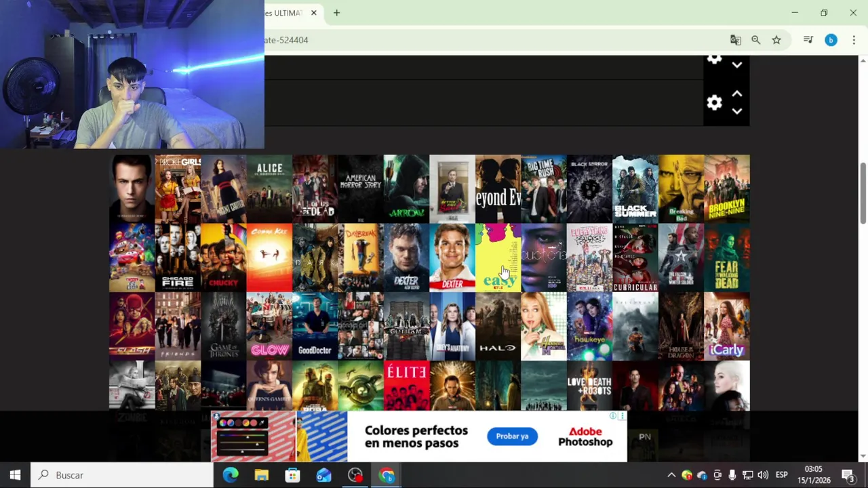Click the Google Translate icon in the address bar
Viewport: 868px width, 488px height.
pos(735,40)
